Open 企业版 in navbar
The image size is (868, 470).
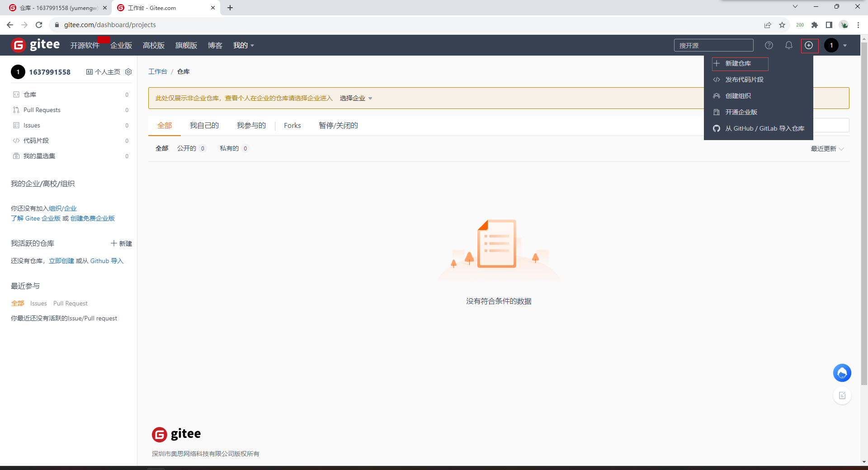[121, 45]
